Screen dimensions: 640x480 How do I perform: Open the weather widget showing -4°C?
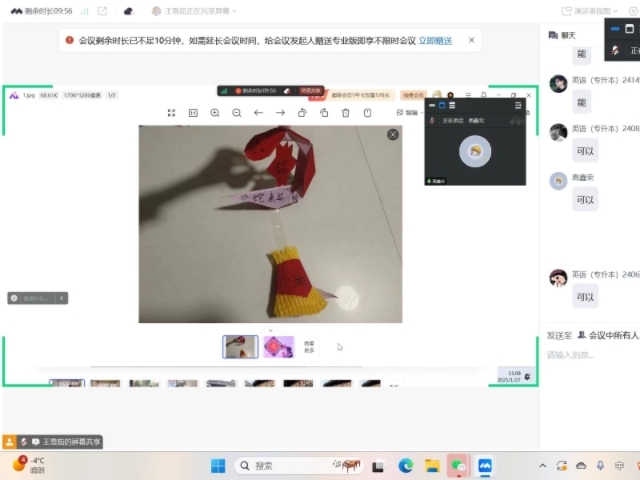(29, 465)
